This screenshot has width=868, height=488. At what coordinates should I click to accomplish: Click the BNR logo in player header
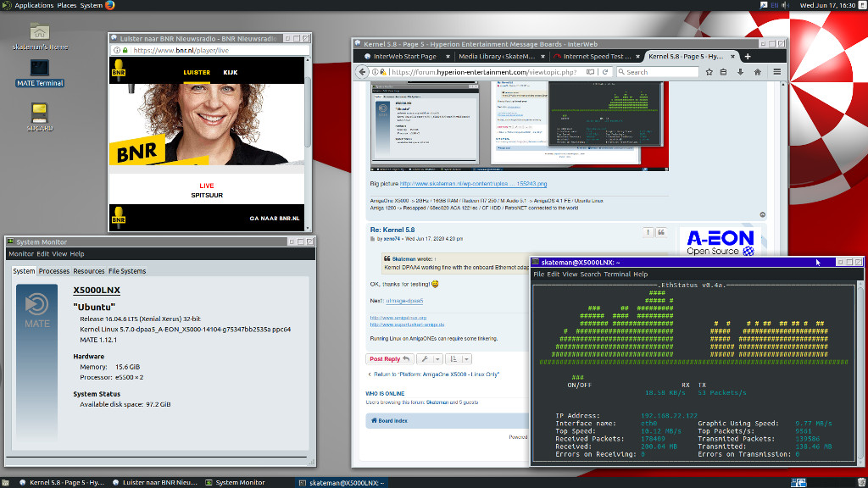click(x=119, y=69)
